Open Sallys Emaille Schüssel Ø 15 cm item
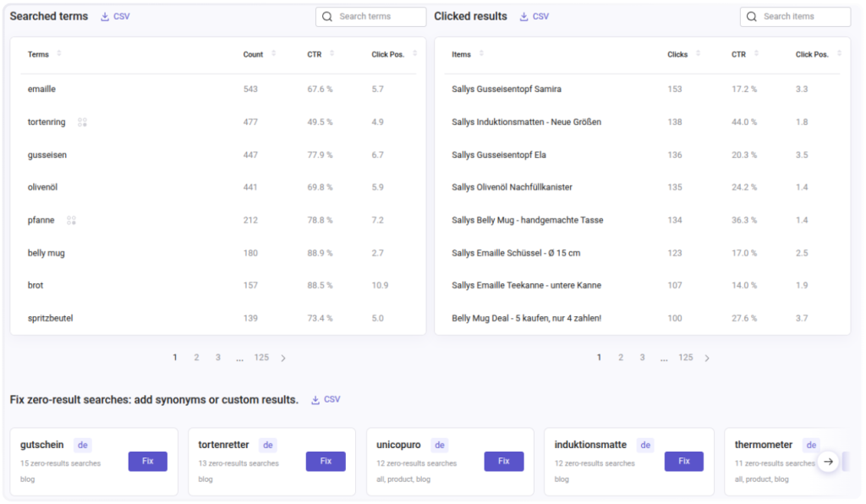The image size is (866, 504). click(x=516, y=253)
